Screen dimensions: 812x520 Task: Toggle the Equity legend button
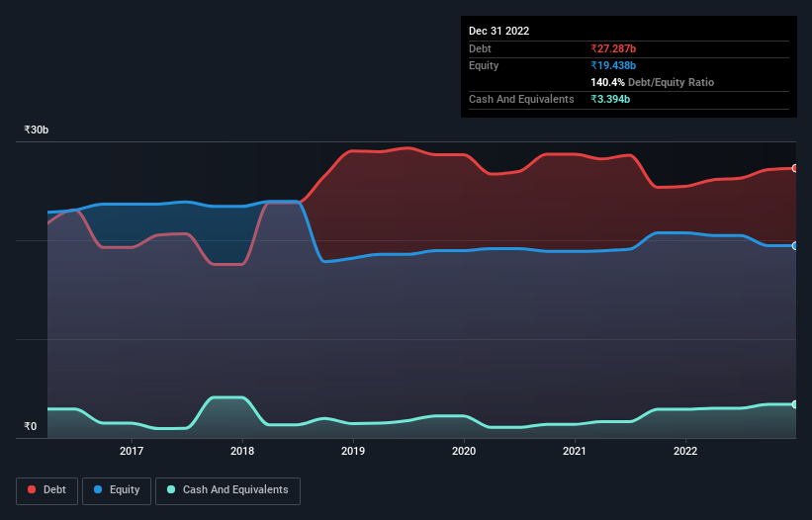(x=117, y=490)
